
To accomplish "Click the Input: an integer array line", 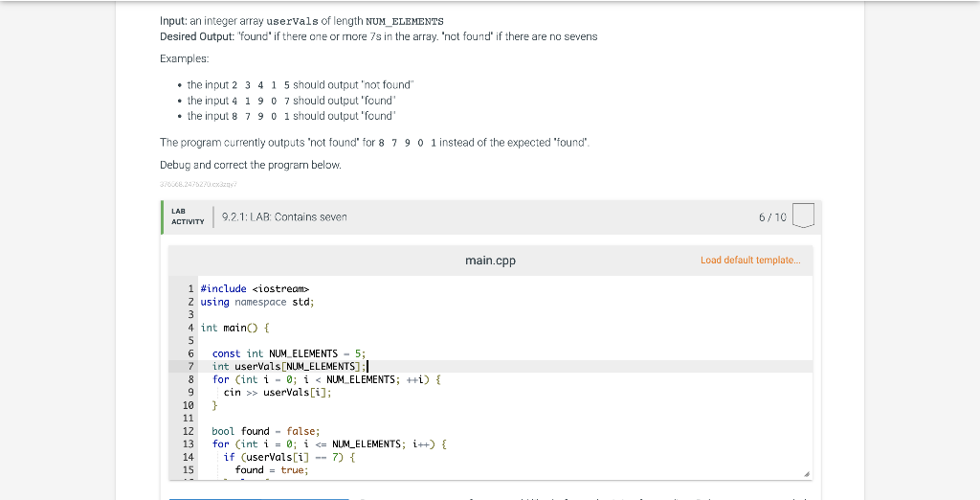I will pos(301,21).
